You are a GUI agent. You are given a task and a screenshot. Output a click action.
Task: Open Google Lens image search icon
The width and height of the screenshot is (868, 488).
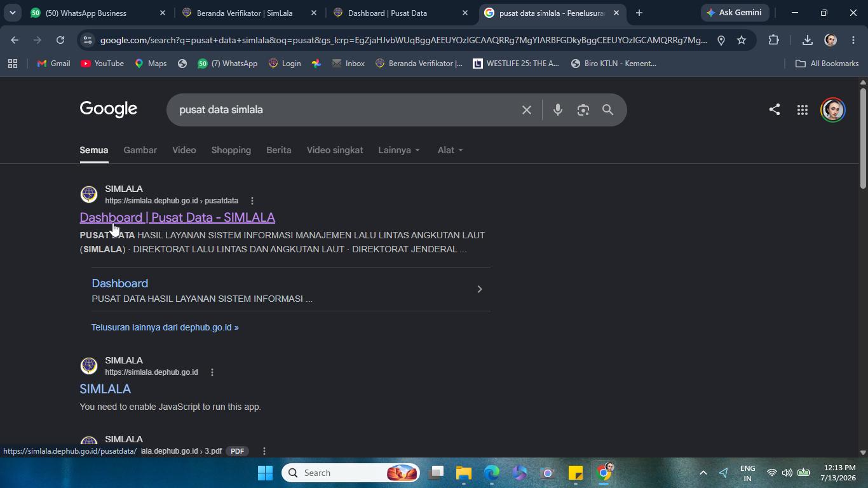point(583,110)
